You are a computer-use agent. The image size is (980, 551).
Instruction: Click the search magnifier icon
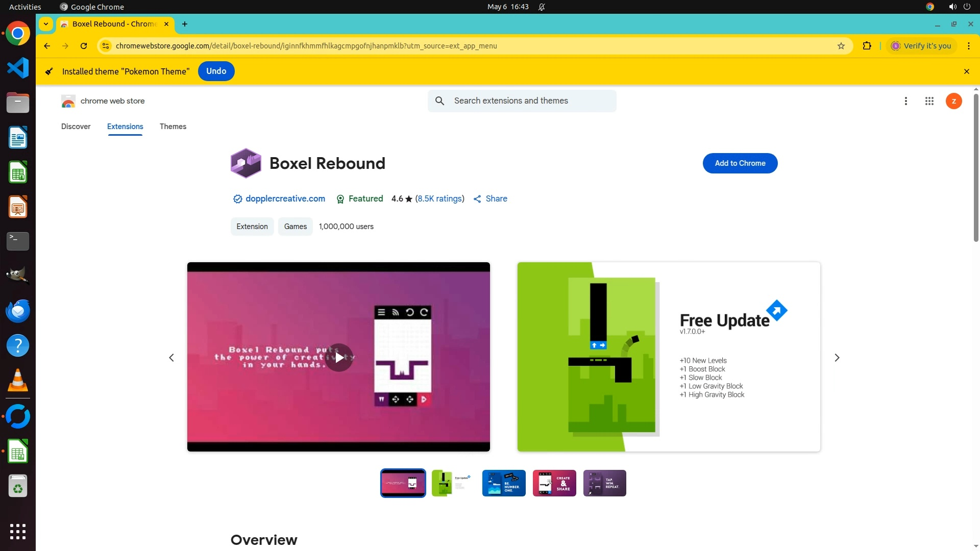[x=439, y=101]
